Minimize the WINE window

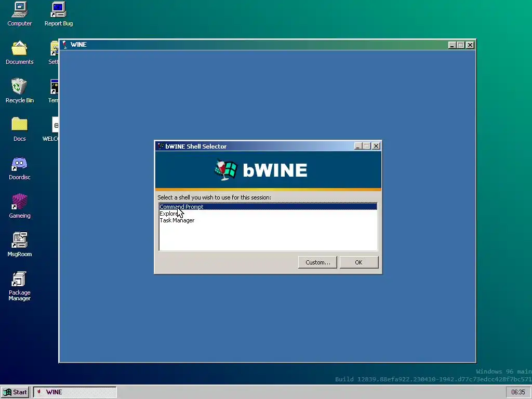(452, 45)
